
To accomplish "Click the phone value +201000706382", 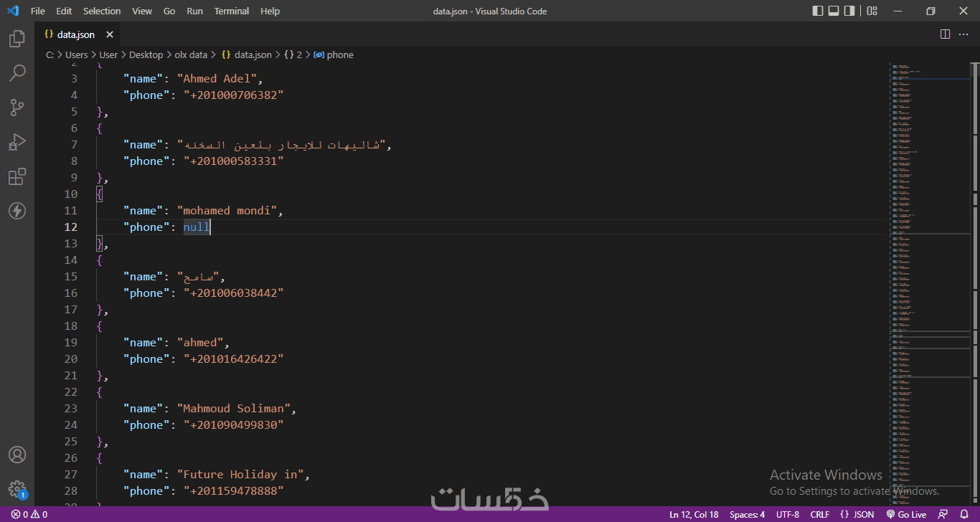I will [234, 95].
